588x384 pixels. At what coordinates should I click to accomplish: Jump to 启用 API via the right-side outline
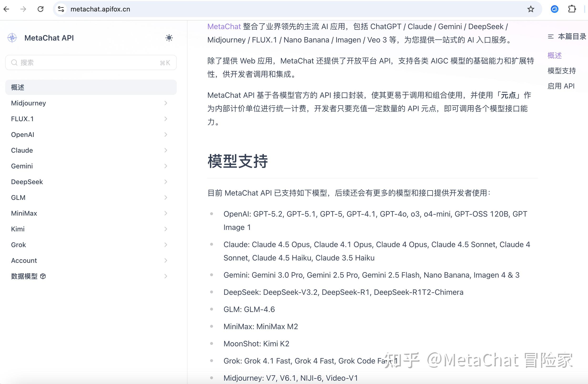(x=561, y=86)
